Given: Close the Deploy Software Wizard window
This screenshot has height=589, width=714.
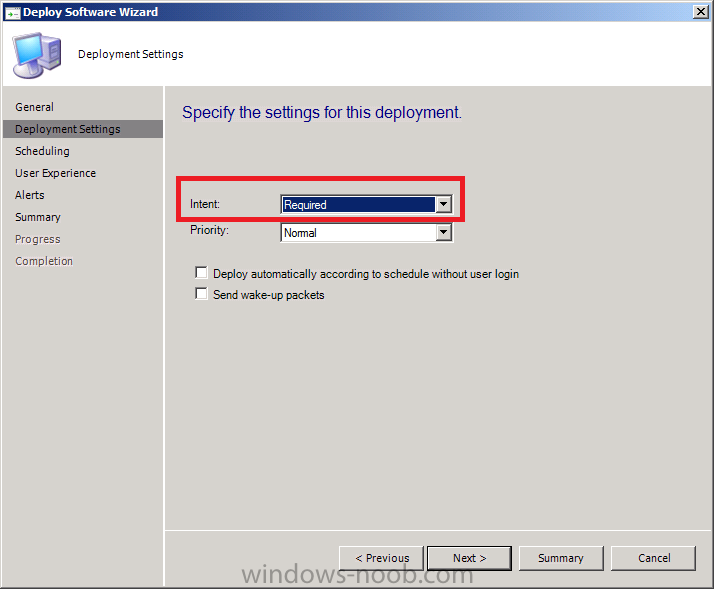Looking at the screenshot, I should [700, 11].
